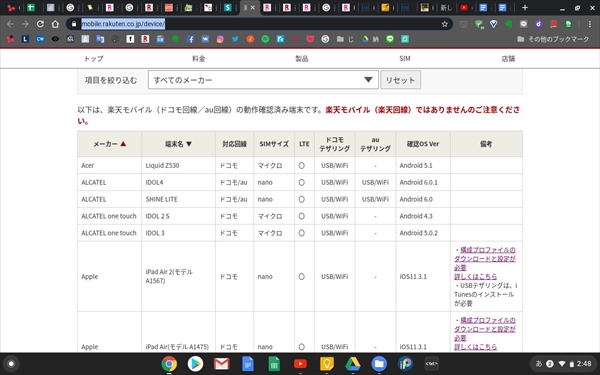
Task: Sort table by 端末名 column
Action: tap(178, 144)
